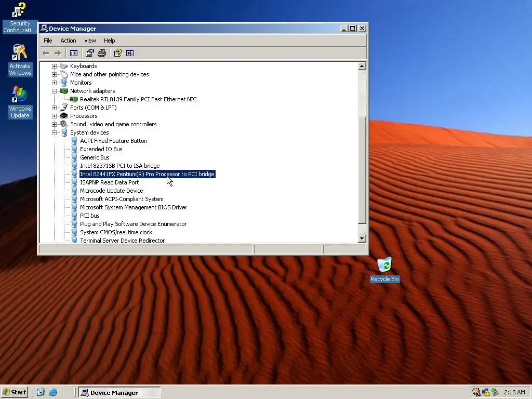
Task: Click the scroll up arrow in device list
Action: (362, 66)
